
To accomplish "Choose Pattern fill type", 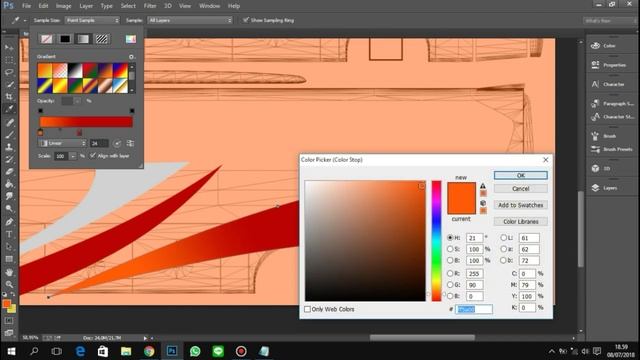I will pyautogui.click(x=102, y=39).
